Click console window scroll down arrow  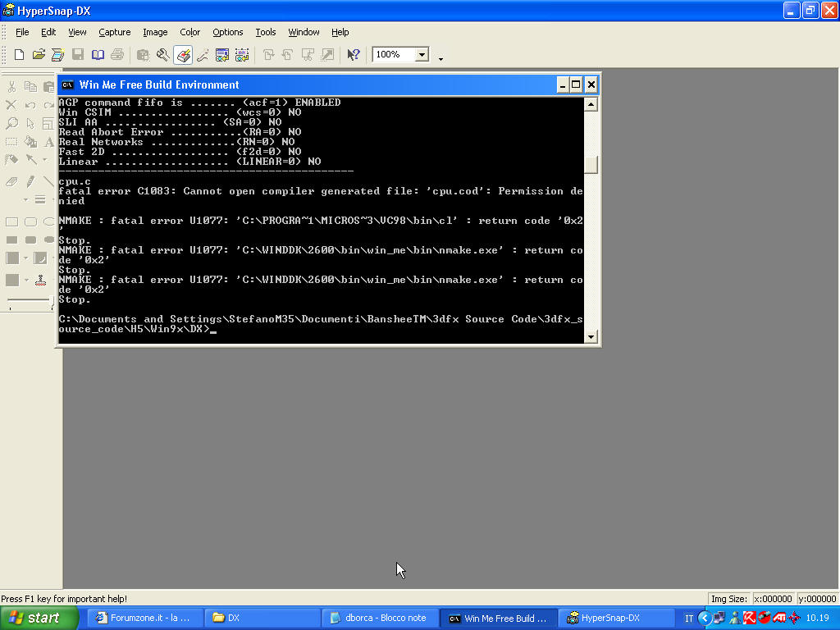(x=591, y=336)
